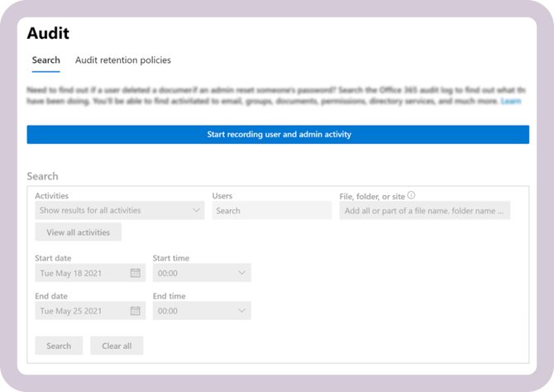Open the Start date calendar picker icon
554x392 pixels.
coord(136,273)
